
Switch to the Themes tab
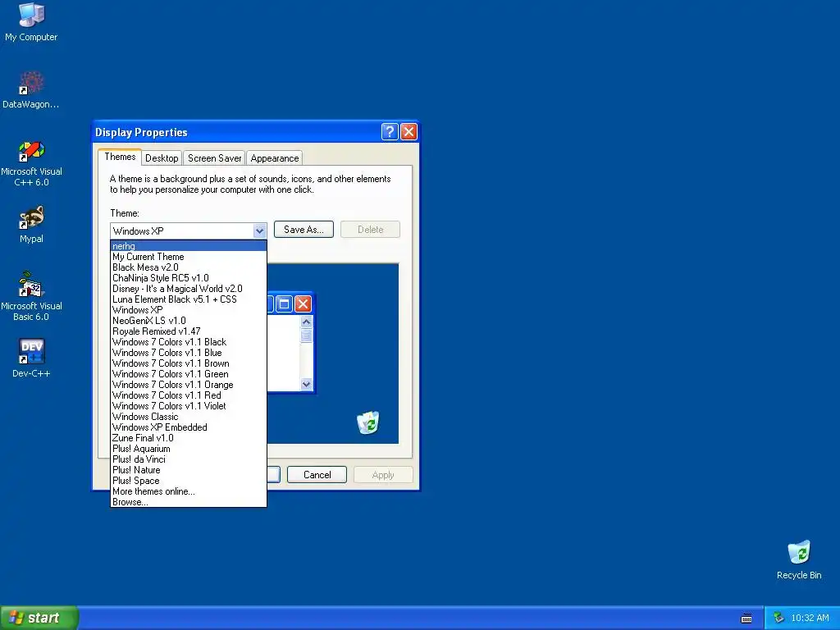click(x=120, y=157)
